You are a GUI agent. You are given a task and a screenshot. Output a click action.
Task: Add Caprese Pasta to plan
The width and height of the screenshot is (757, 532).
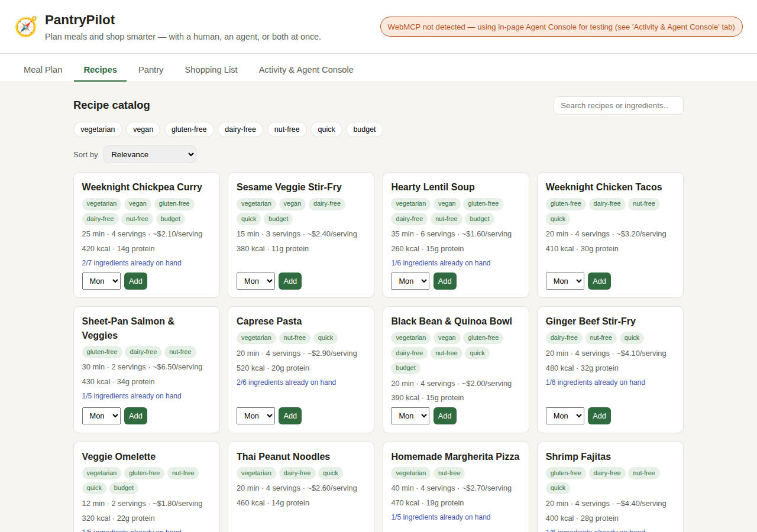coord(290,416)
